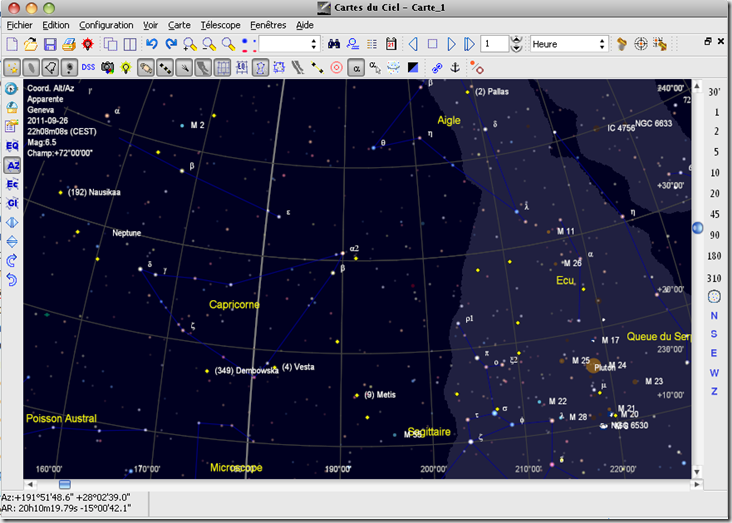
Task: Undo the last chart change
Action: click(x=152, y=44)
